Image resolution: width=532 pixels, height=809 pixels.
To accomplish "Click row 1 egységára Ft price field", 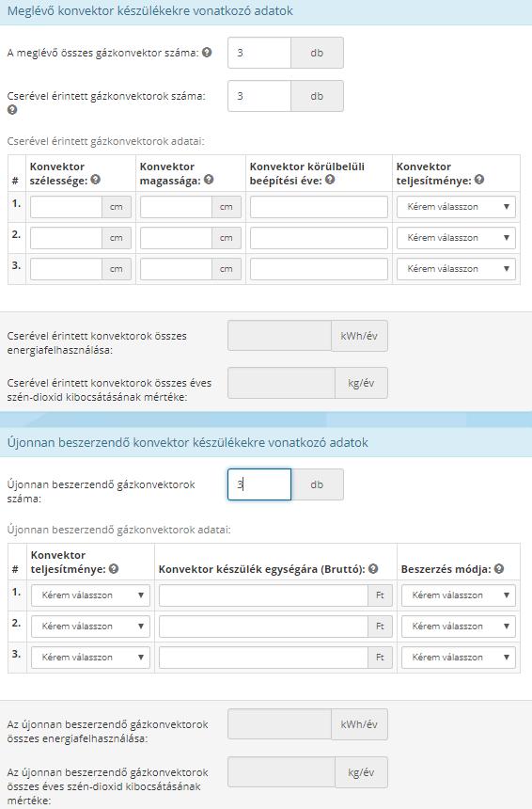I will click(263, 595).
